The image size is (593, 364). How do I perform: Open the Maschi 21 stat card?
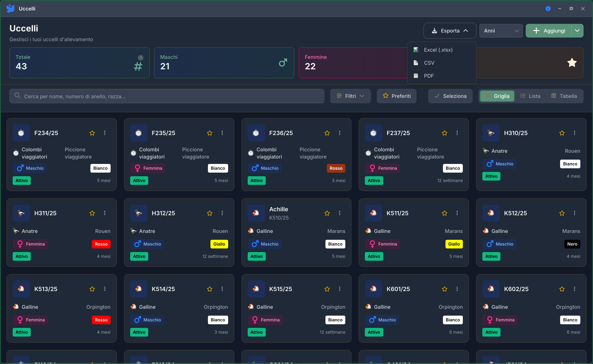pos(224,63)
